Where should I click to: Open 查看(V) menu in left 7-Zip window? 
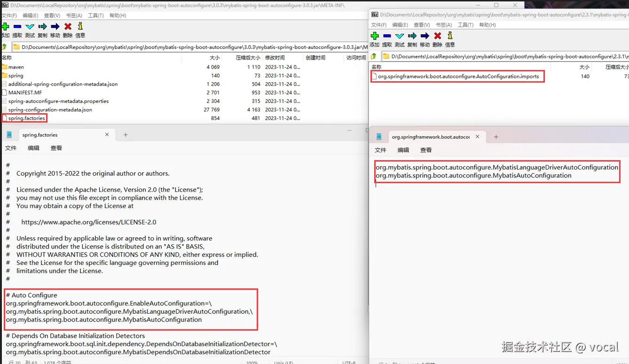click(52, 15)
